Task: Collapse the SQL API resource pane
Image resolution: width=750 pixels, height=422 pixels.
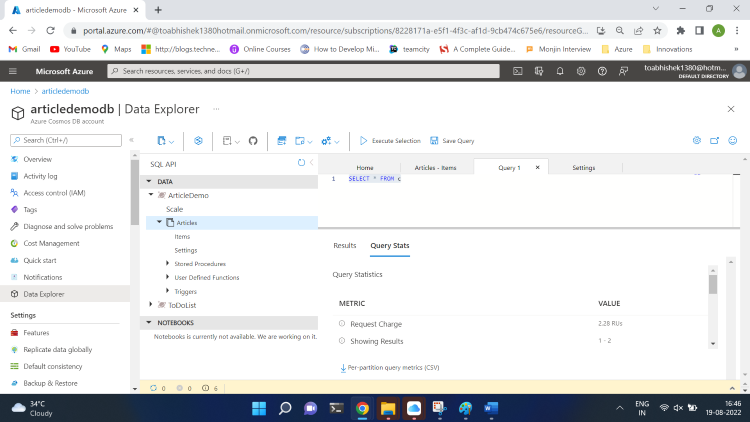Action: [x=312, y=163]
